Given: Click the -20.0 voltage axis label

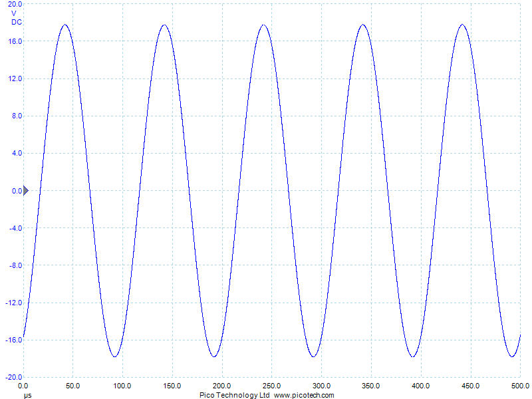Looking at the screenshot, I should [13, 377].
